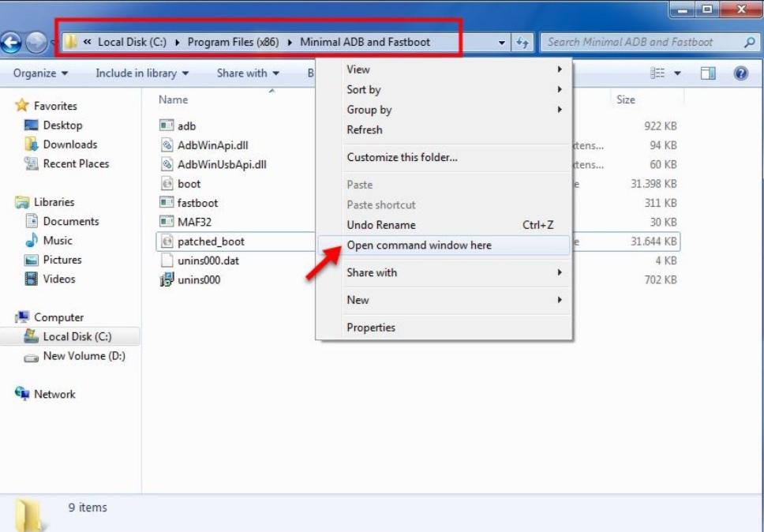Expand the New submenu in the context menu
Viewport: 764px width, 532px height.
[x=444, y=300]
